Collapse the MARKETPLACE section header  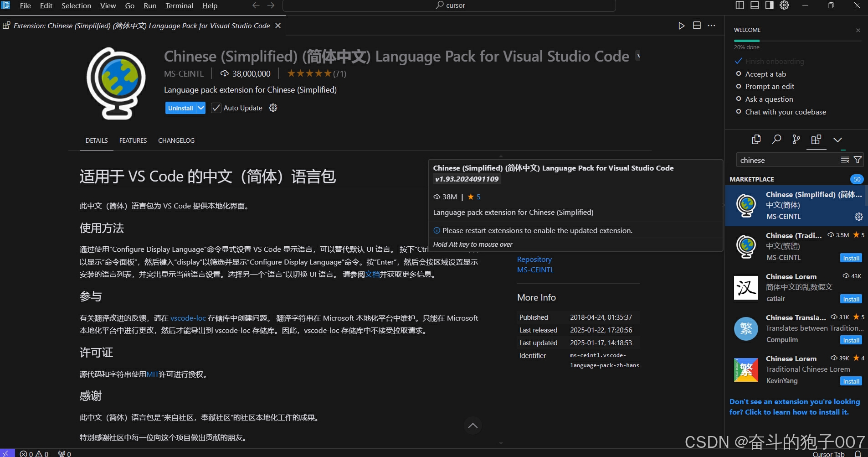tap(752, 179)
